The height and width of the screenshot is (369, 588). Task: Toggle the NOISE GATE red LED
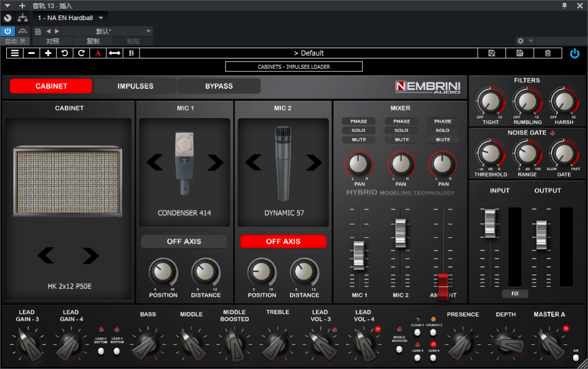(552, 133)
